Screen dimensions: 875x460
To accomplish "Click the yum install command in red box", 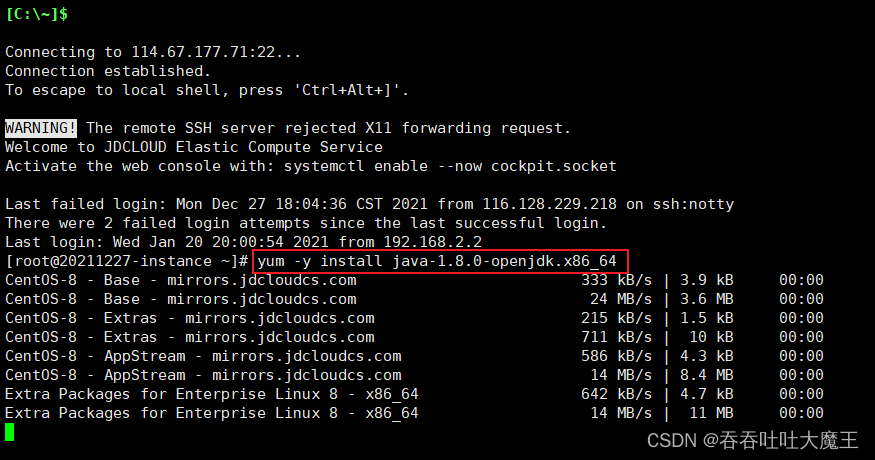I will point(437,261).
